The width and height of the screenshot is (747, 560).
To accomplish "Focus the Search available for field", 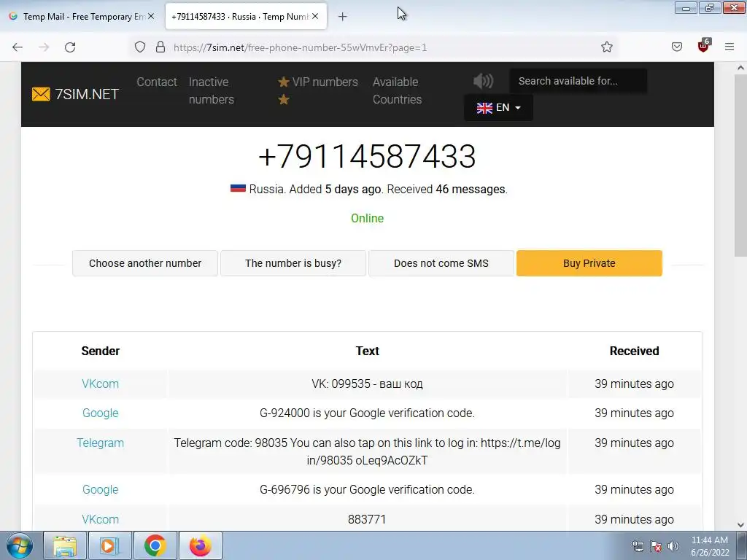I will pyautogui.click(x=578, y=81).
